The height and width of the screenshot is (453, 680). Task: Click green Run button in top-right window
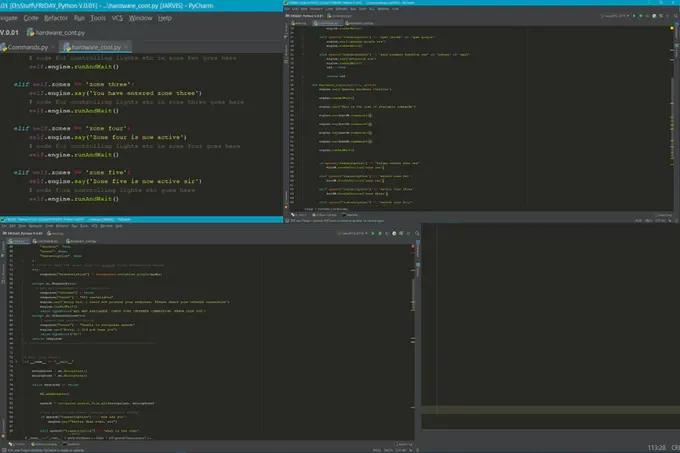634,16
